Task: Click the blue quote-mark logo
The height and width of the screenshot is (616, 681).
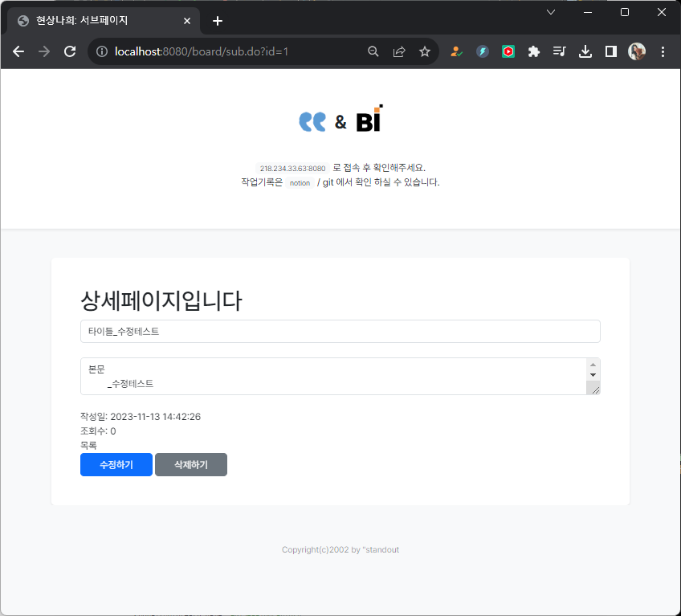Action: [312, 121]
